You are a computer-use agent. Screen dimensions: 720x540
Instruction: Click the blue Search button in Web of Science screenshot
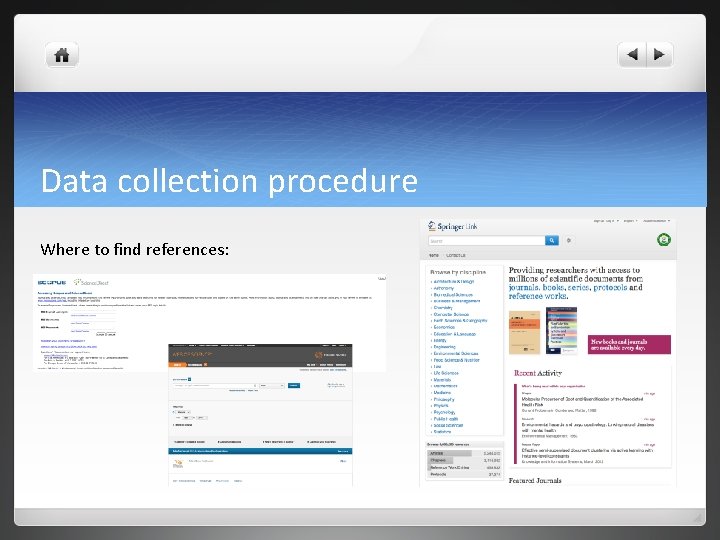294,385
